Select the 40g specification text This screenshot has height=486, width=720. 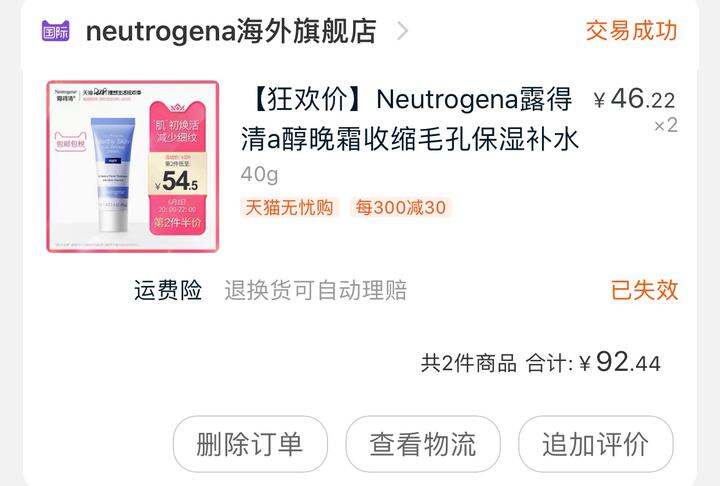pos(259,175)
